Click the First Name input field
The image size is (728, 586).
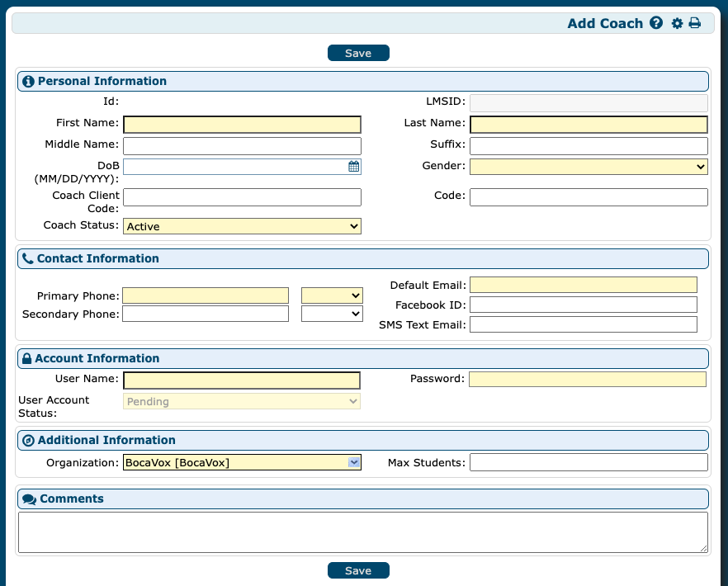point(241,124)
